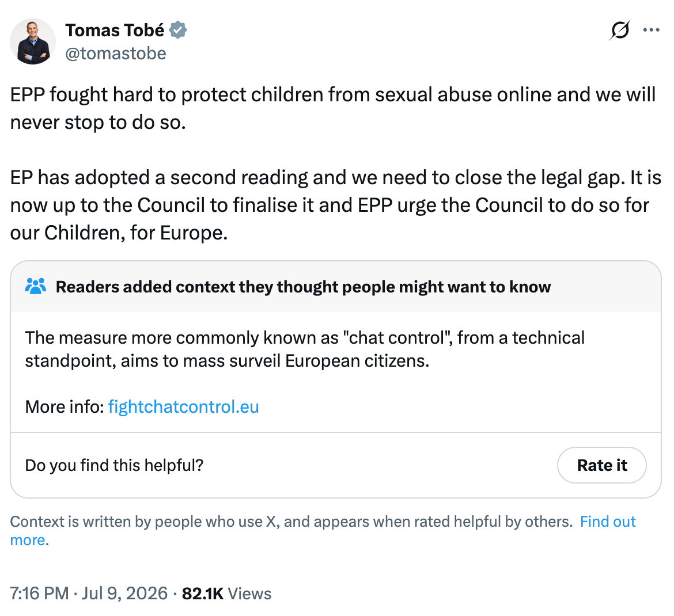Click the 82.1K Views count
Screen dimensions: 674x616
coord(226,594)
